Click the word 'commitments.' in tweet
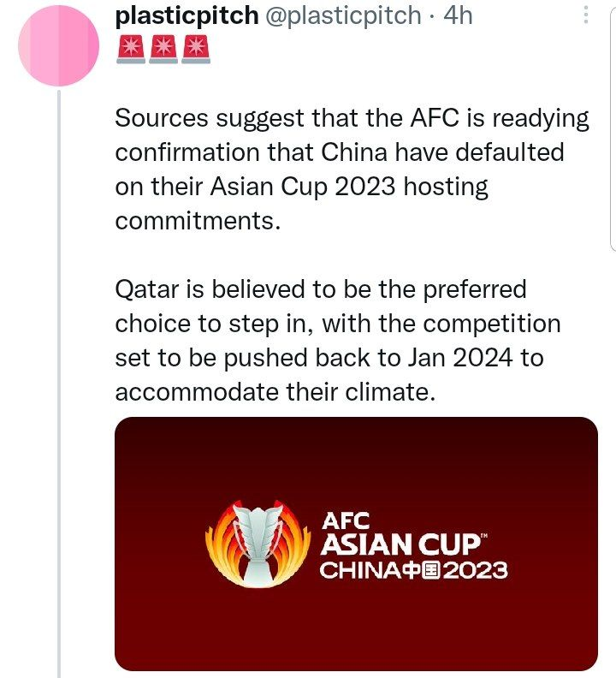This screenshot has width=616, height=678. [198, 221]
